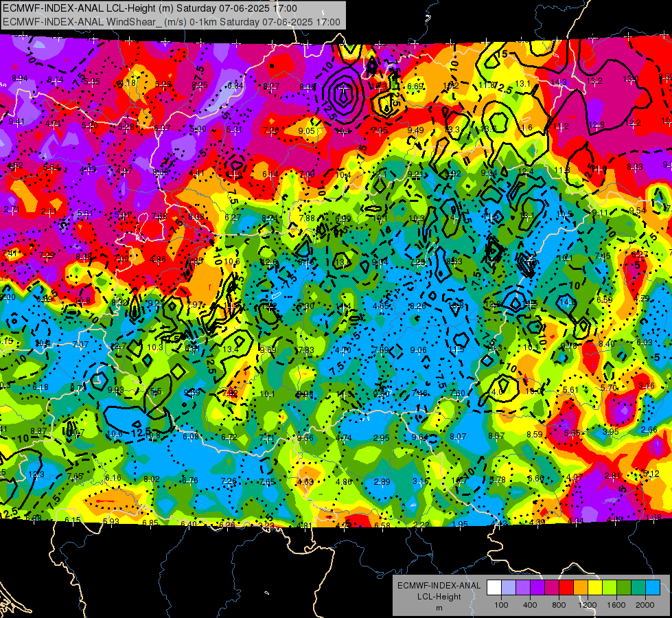Click the grid value '5.51'
672x618 pixels.
click(85, 213)
